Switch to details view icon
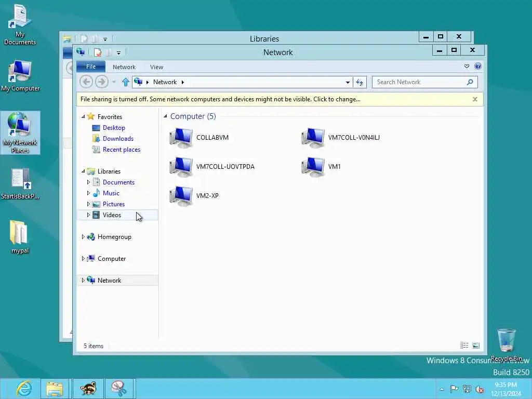This screenshot has height=399, width=532. point(464,345)
